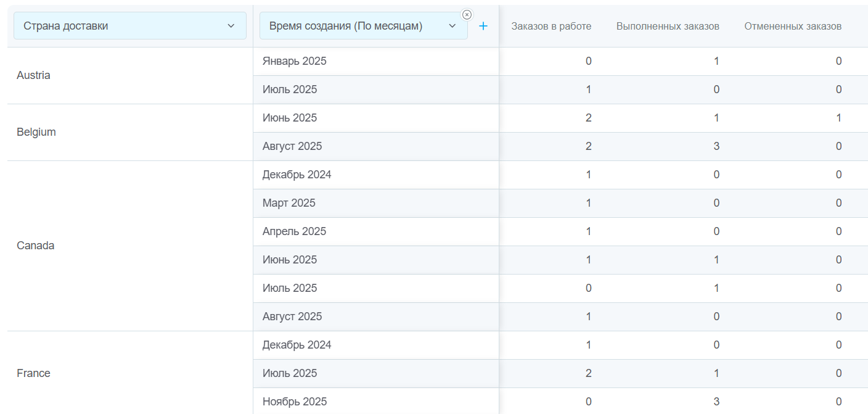
Task: Select the France country cell
Action: (34, 373)
